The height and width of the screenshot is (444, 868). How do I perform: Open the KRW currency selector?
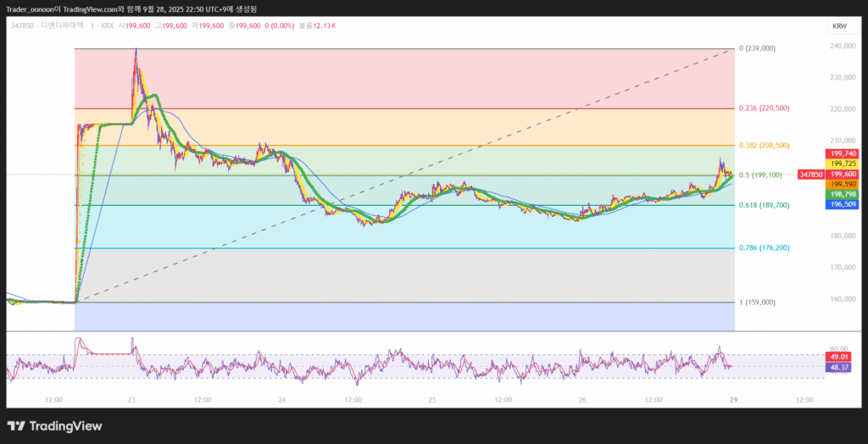coord(839,26)
